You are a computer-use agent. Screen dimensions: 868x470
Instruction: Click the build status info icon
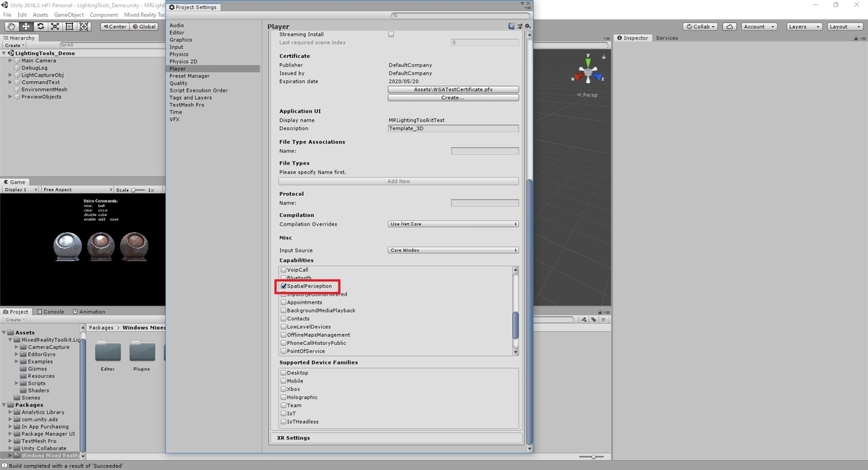click(4, 466)
